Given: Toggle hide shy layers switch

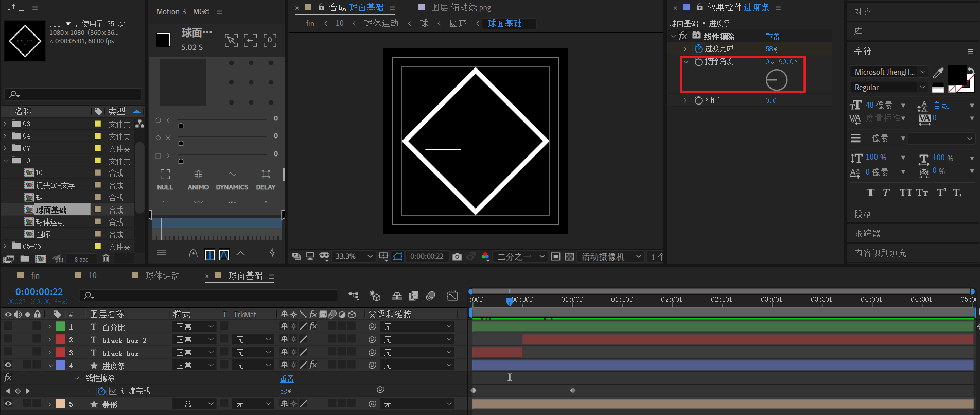Looking at the screenshot, I should pos(397,296).
